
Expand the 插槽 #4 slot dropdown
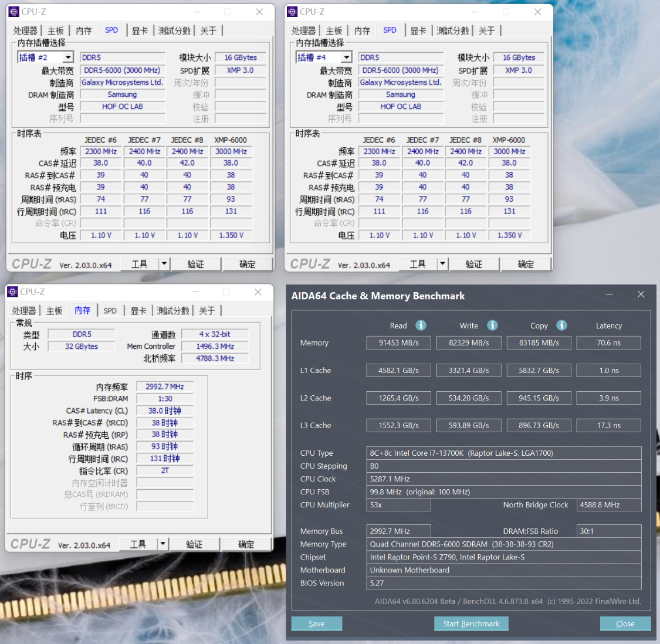coord(346,57)
